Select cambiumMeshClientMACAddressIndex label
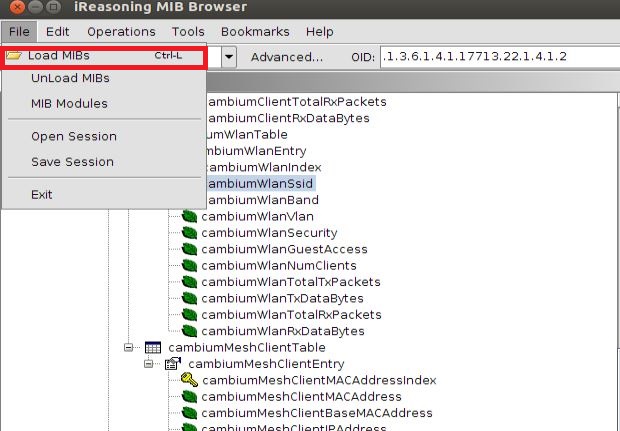 coord(319,380)
